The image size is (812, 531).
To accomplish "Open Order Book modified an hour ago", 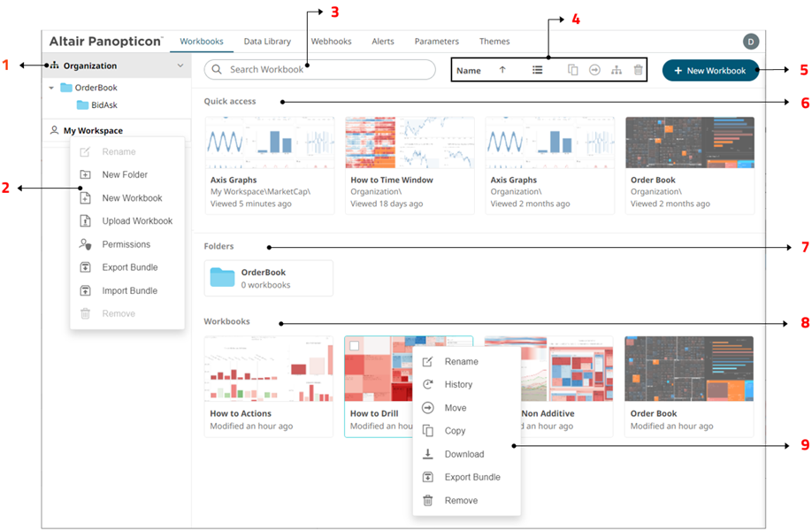I will coord(689,387).
